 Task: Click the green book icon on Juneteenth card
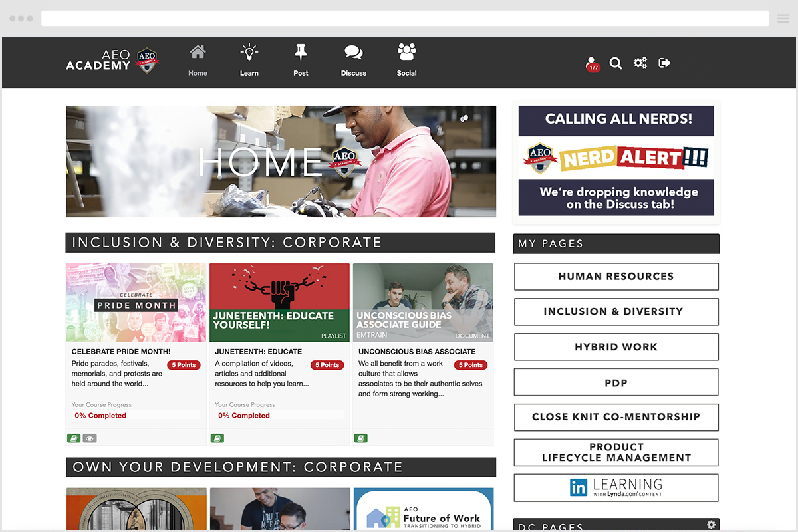[217, 438]
